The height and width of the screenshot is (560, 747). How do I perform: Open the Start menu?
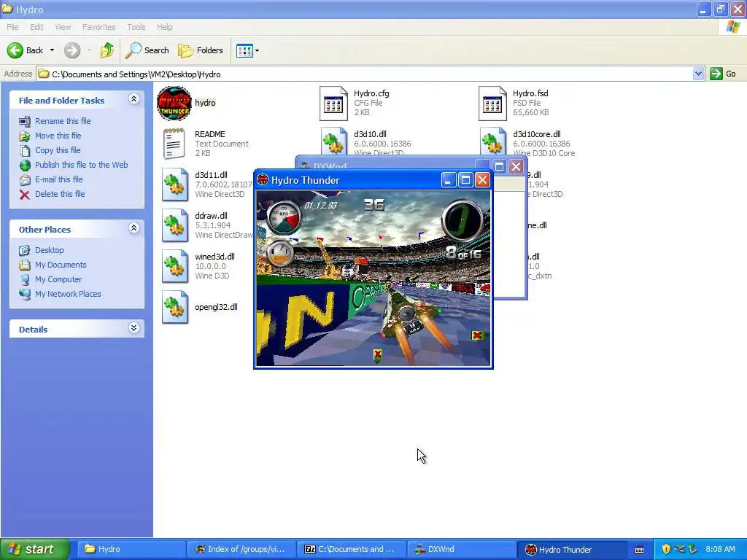coord(35,549)
